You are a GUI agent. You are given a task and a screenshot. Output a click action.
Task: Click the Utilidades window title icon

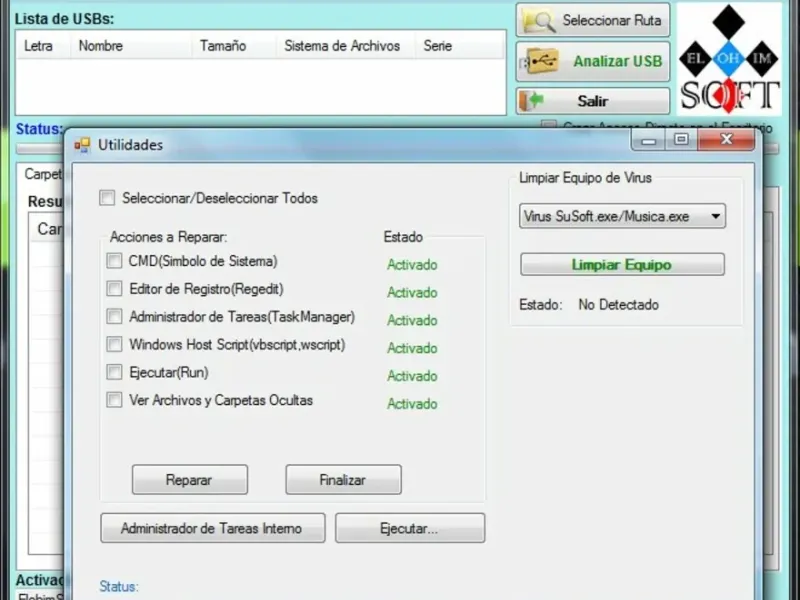82,145
